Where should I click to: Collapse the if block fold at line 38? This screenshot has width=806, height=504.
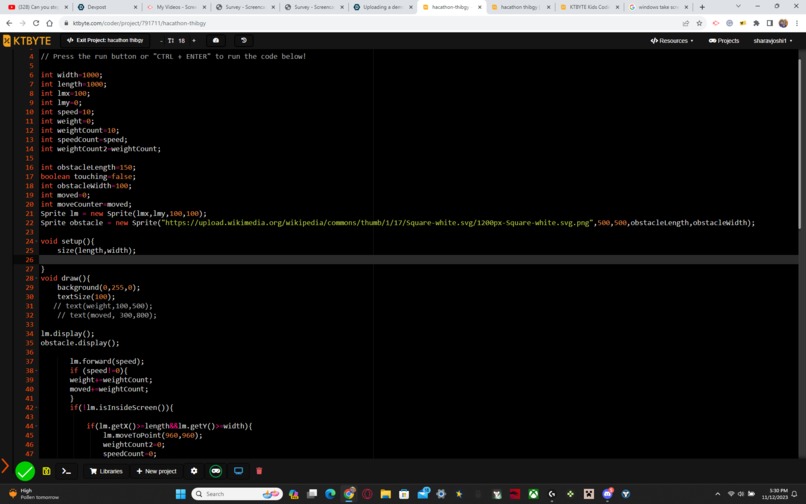[x=37, y=371]
